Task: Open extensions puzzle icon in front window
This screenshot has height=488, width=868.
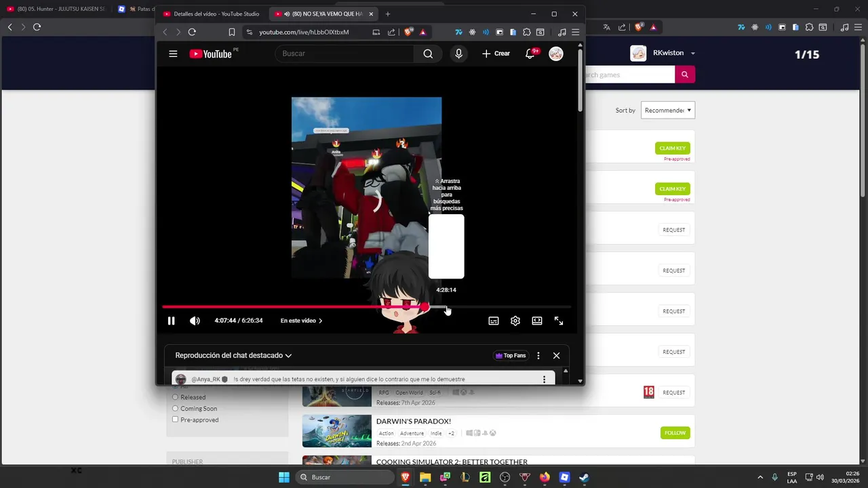Action: coord(527,32)
